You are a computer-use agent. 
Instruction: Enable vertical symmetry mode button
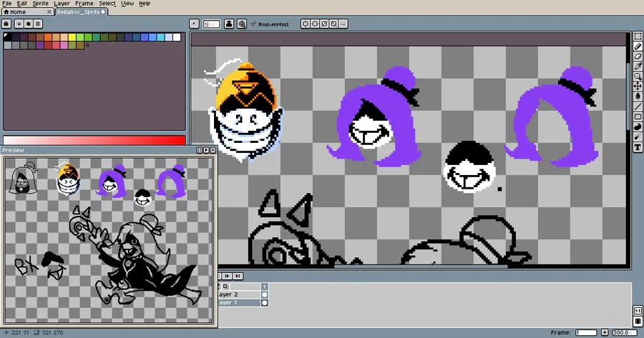[315, 24]
